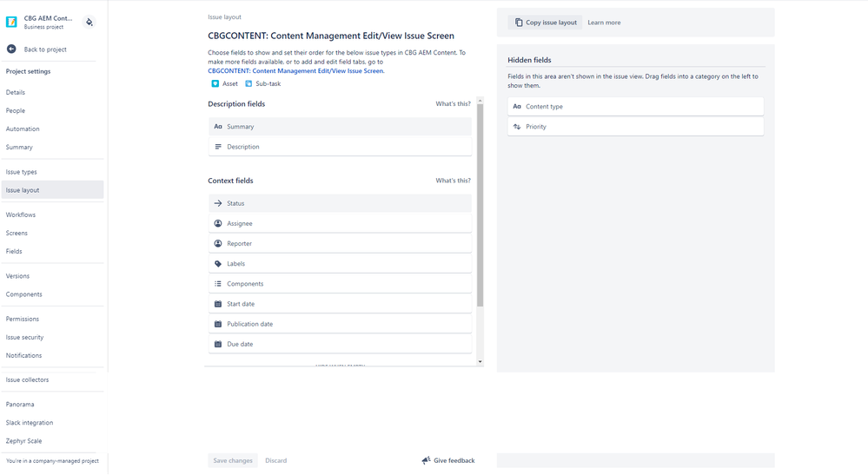Open Panorama in the sidebar

click(x=20, y=404)
